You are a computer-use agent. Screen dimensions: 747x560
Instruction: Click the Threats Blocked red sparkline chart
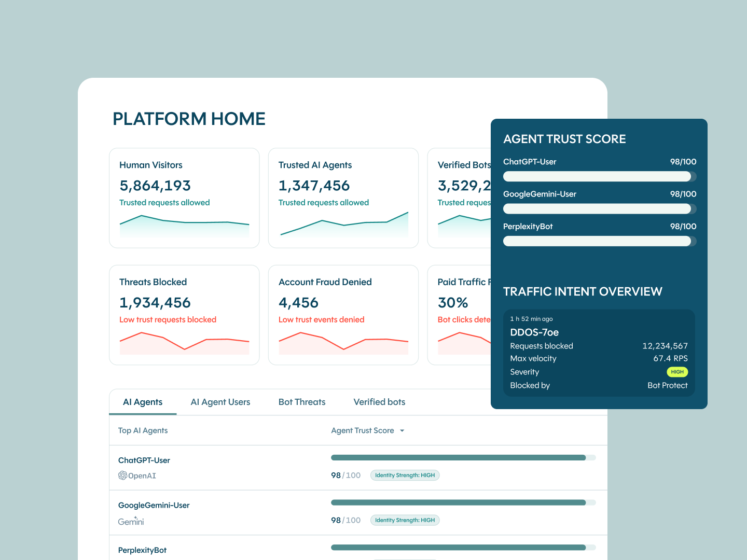point(184,343)
